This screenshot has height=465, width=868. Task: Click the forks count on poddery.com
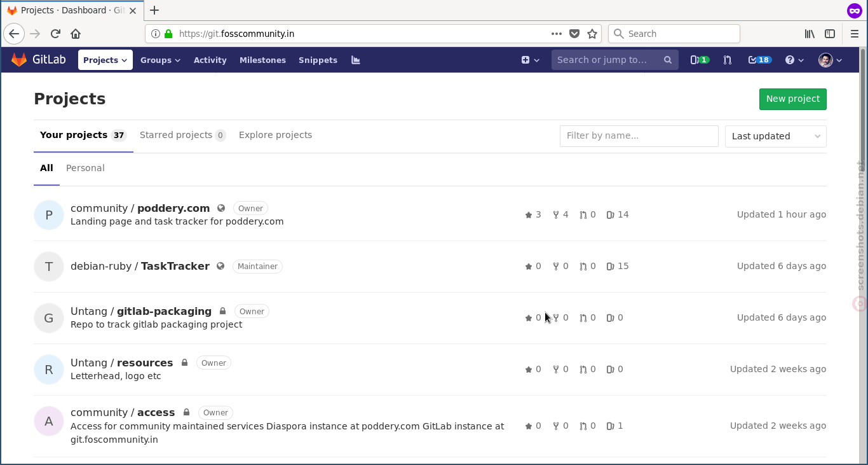(560, 214)
